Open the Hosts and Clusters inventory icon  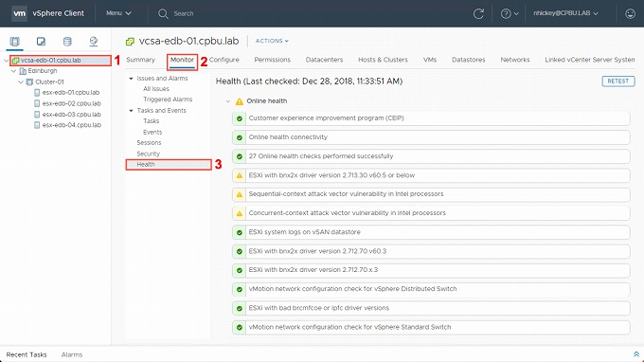15,42
